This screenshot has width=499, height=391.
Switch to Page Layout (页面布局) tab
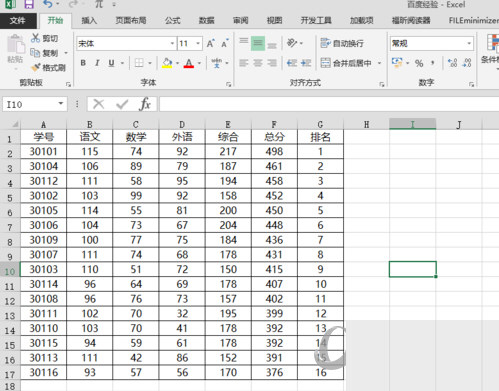(131, 20)
